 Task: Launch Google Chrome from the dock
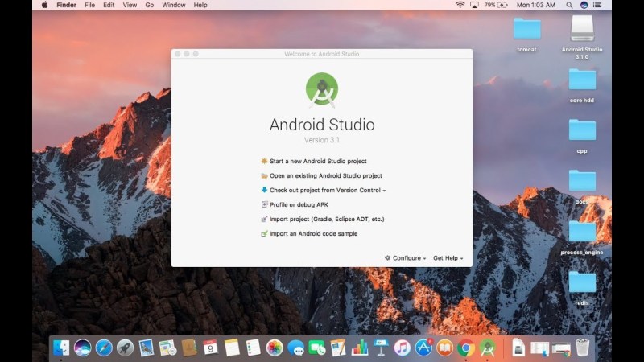[465, 348]
